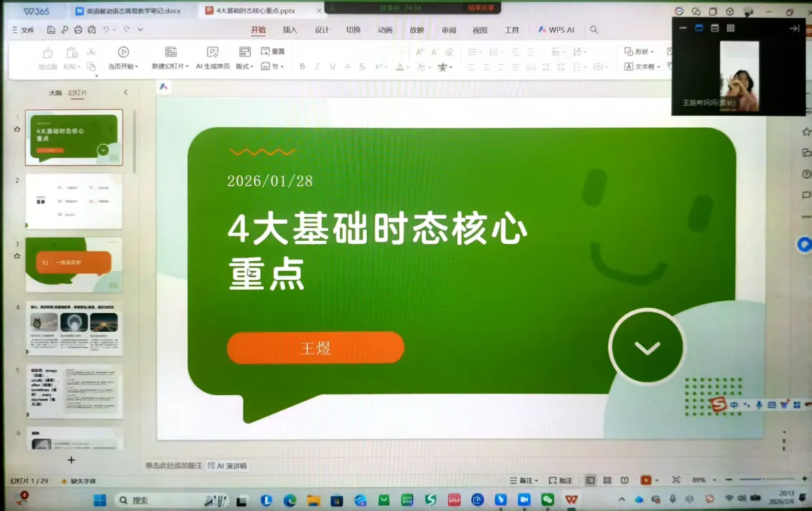Toggle normal view in status bar
This screenshot has height=511, width=812.
coord(590,480)
